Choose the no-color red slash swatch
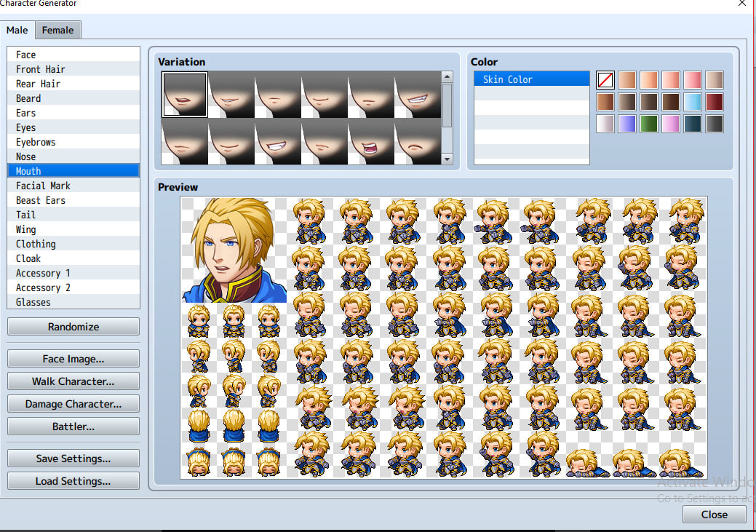756x532 pixels. tap(605, 80)
